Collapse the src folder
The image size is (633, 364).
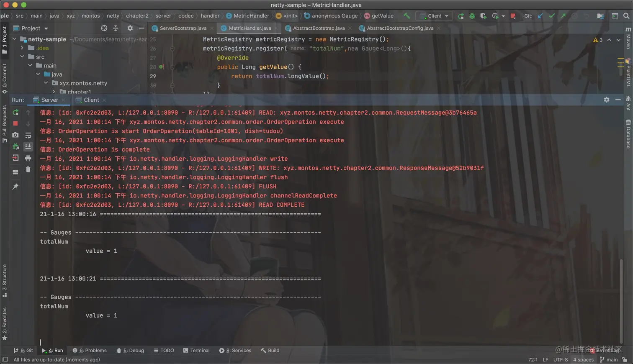point(22,56)
